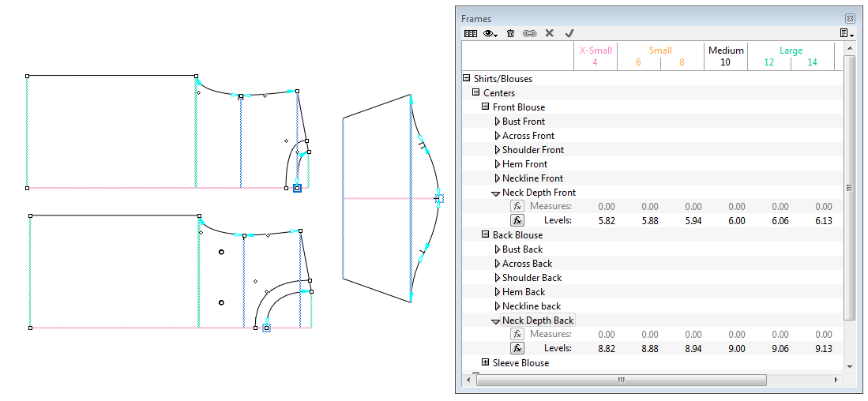Click fx icon beside Neck Depth Front Levels

pyautogui.click(x=517, y=220)
